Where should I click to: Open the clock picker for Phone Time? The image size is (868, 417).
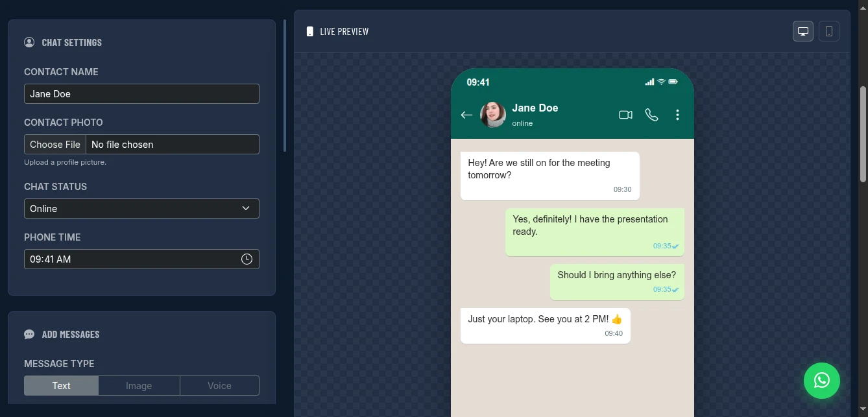[247, 259]
